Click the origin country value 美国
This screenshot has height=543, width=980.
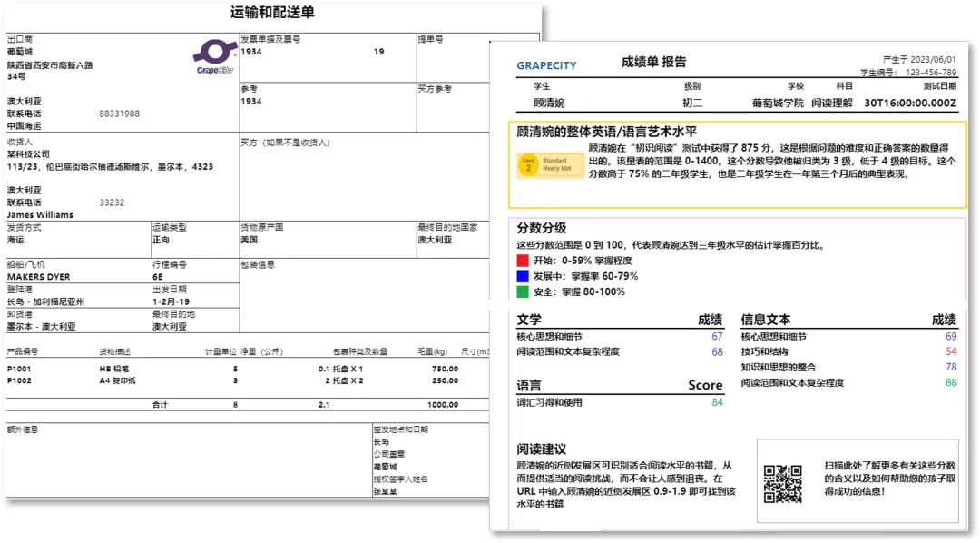click(250, 240)
